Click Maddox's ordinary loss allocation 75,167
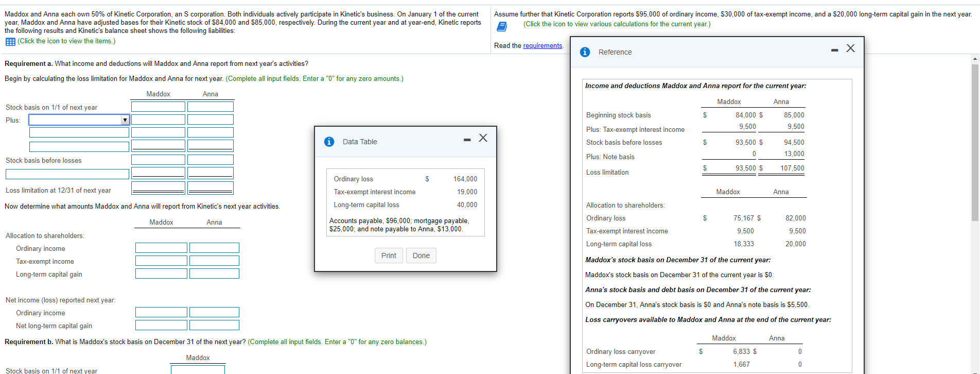 tap(744, 218)
